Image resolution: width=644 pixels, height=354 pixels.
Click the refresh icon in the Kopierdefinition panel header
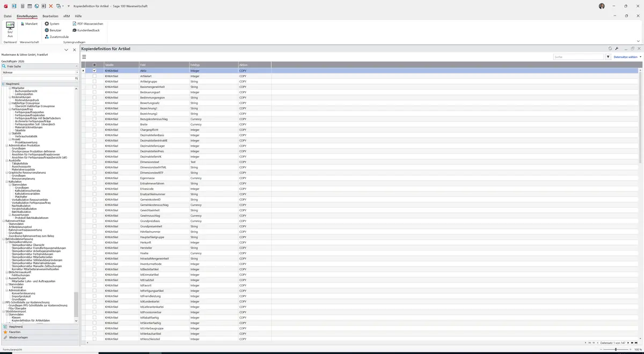click(x=610, y=49)
